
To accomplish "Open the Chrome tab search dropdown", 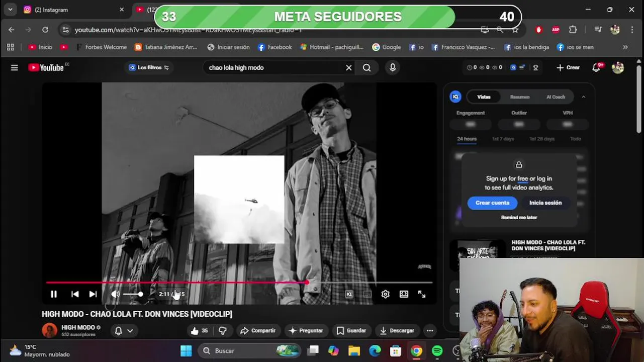I will pyautogui.click(x=10, y=10).
